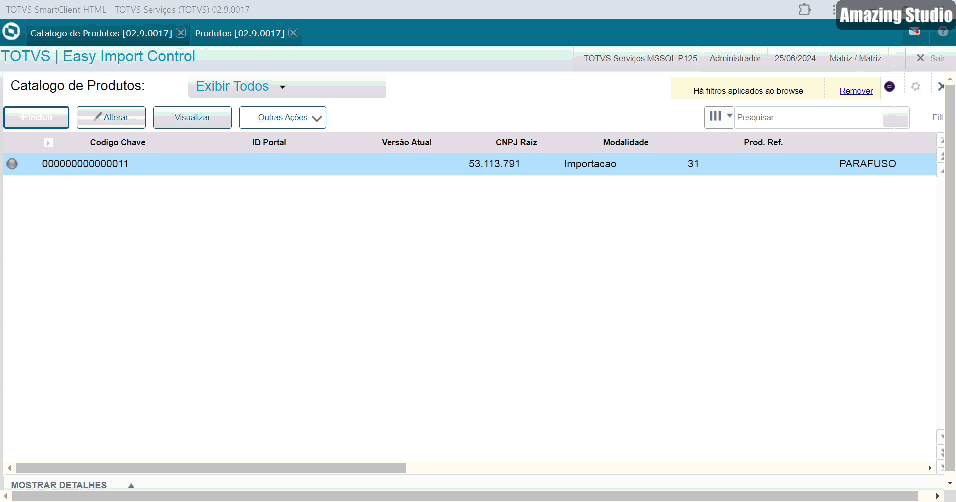Image resolution: width=956 pixels, height=502 pixels.
Task: Click the search submit button in Pesquisar field
Action: coord(896,117)
